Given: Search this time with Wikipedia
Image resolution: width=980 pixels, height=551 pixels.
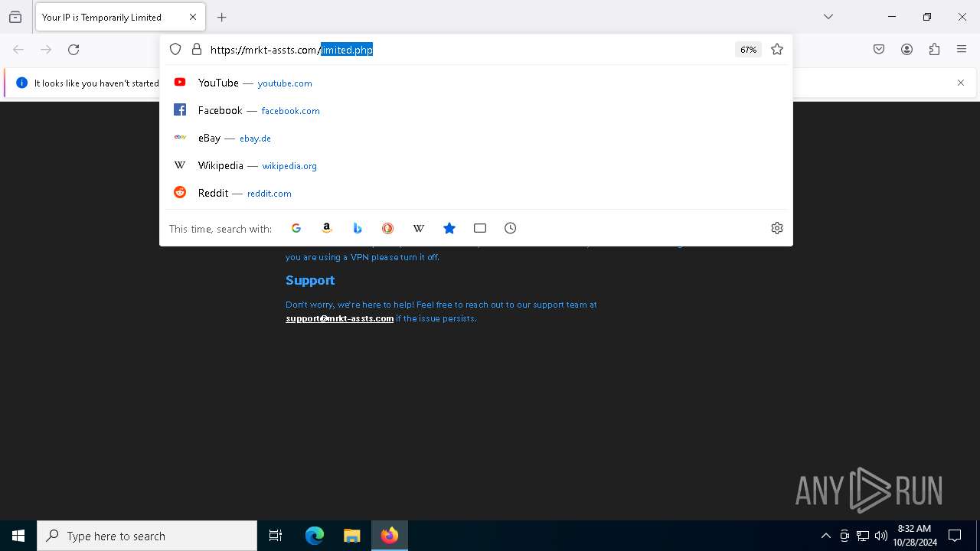Looking at the screenshot, I should (419, 228).
